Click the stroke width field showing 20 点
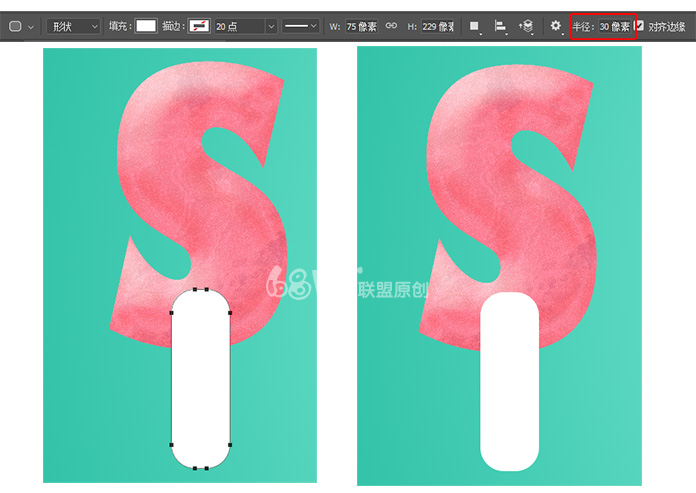Image resolution: width=696 pixels, height=493 pixels. tap(240, 27)
